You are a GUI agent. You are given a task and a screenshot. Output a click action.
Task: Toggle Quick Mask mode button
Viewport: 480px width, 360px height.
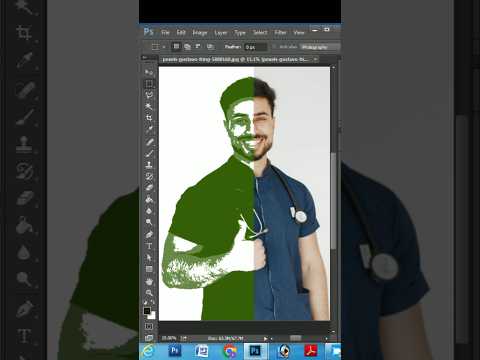pyautogui.click(x=149, y=326)
